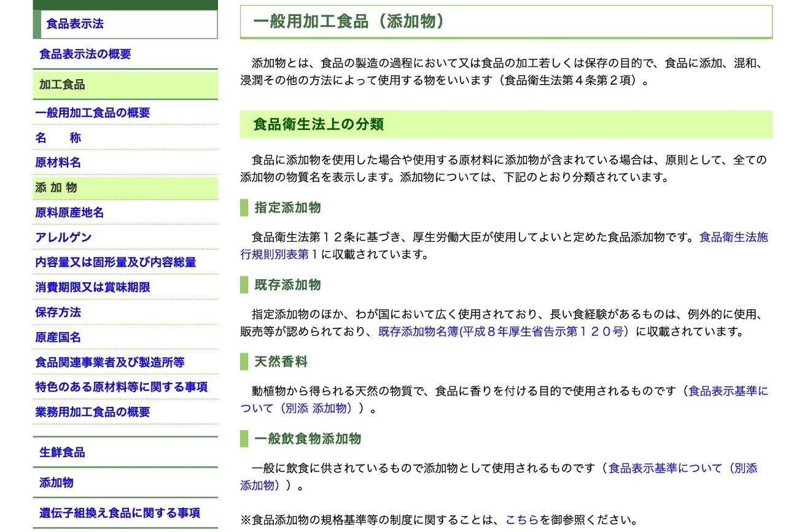This screenshot has width=786, height=532.
Task: Click the 名 称 sidebar link
Action: click(58, 138)
